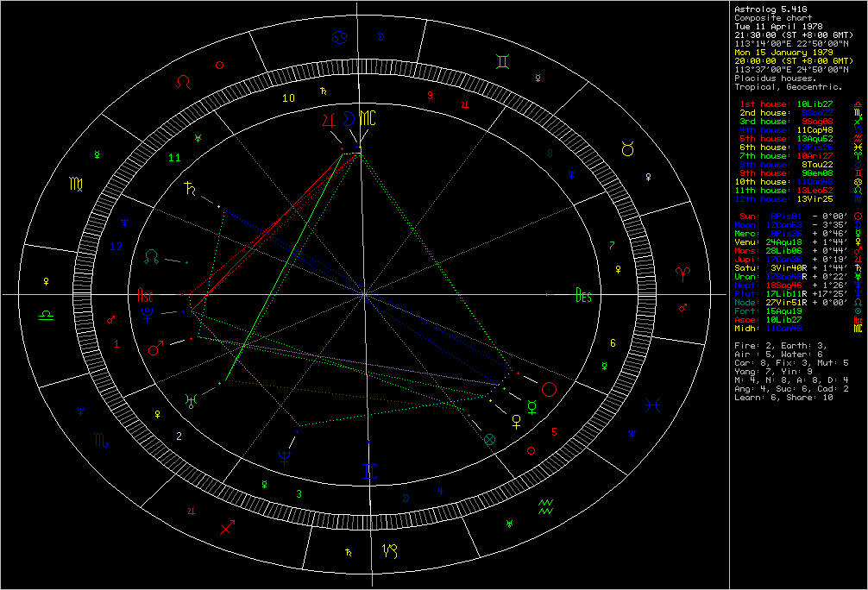Click the red Asc ascendant label in the wheel
Viewport: 868px width, 590px height.
(146, 296)
